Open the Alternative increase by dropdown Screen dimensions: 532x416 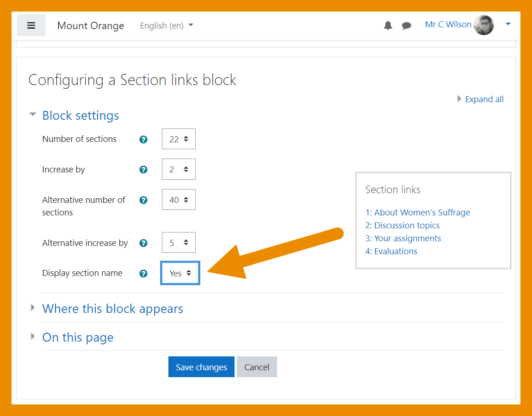[179, 243]
